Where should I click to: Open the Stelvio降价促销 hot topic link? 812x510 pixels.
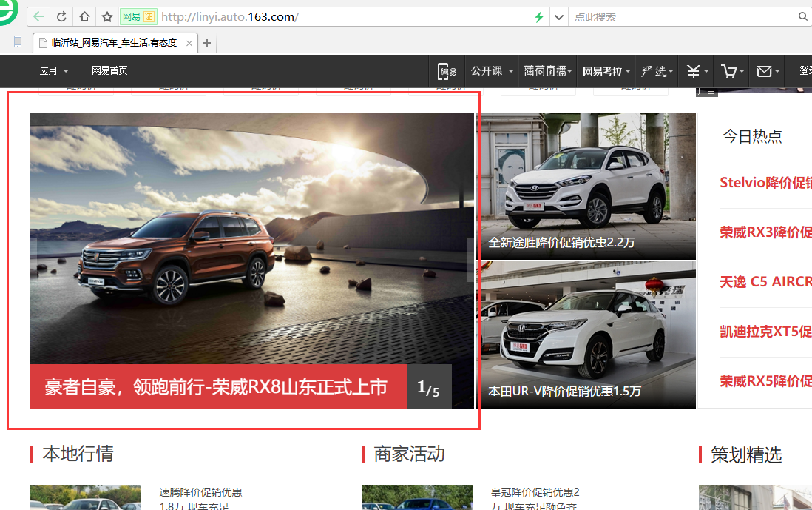[766, 182]
